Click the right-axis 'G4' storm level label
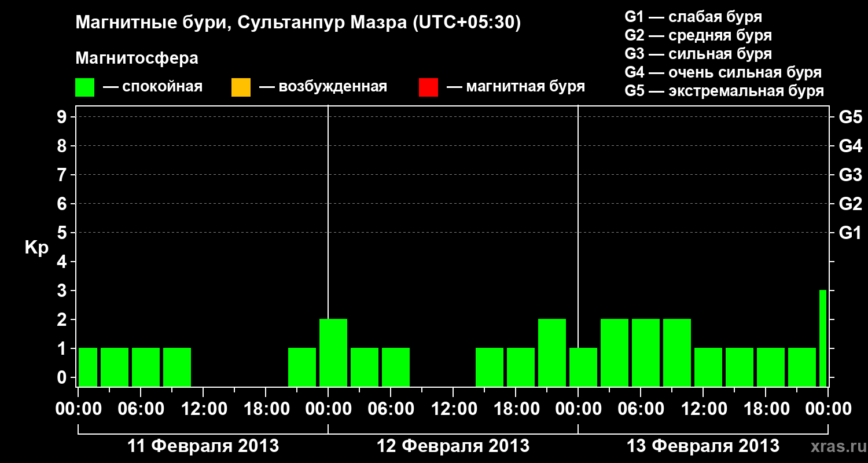 (x=851, y=146)
